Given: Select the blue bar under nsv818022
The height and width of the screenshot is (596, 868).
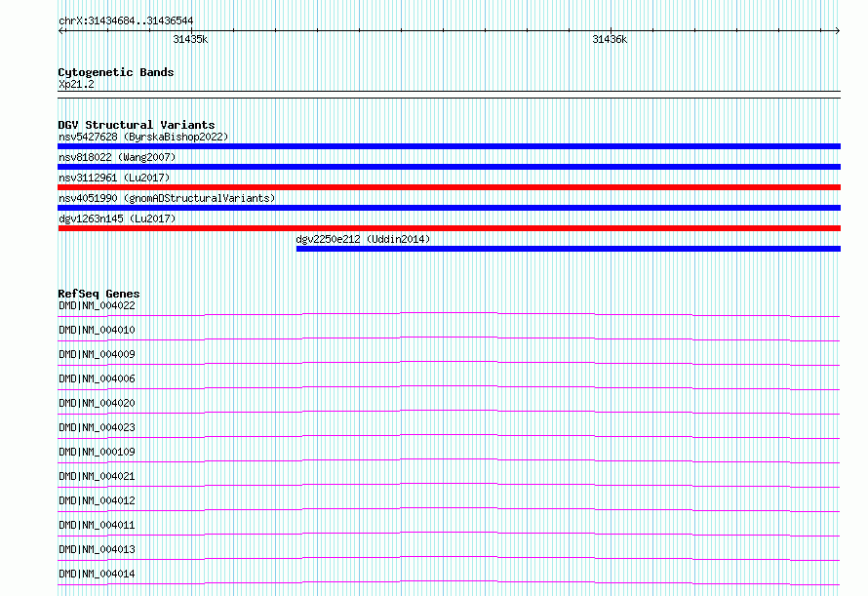Looking at the screenshot, I should click(x=449, y=167).
